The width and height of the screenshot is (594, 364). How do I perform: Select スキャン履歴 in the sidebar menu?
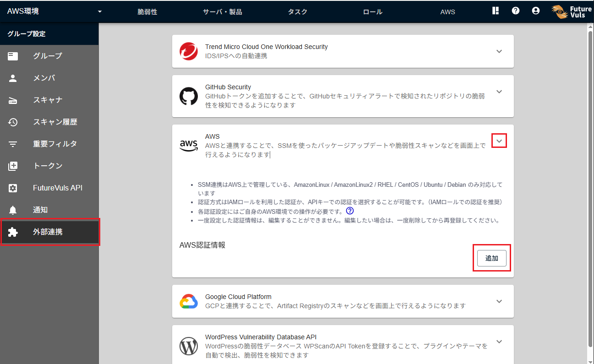49,122
